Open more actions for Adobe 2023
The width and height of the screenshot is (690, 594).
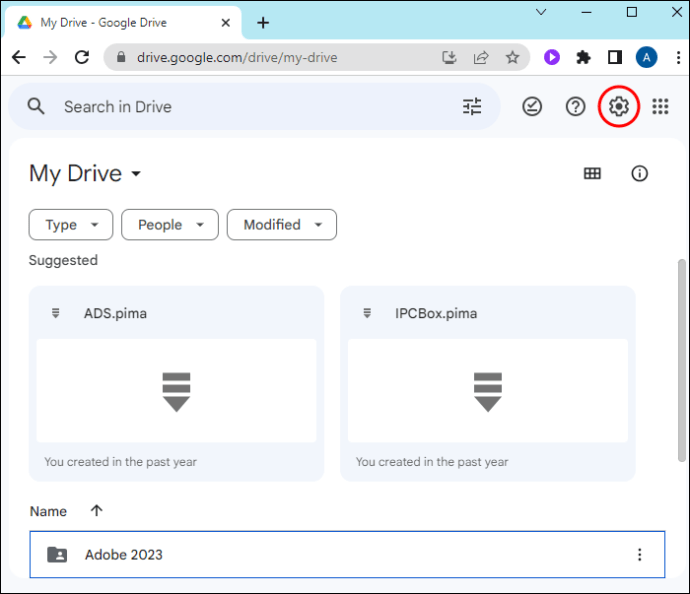tap(639, 554)
